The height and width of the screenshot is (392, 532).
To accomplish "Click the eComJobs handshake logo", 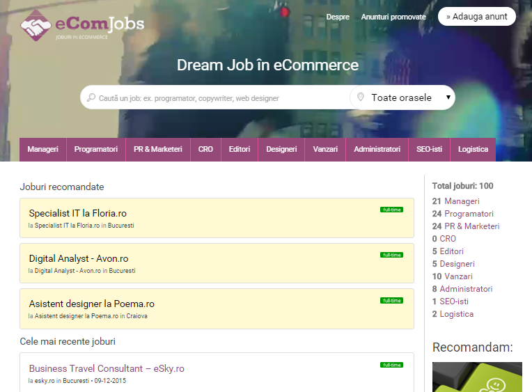I will [82, 26].
